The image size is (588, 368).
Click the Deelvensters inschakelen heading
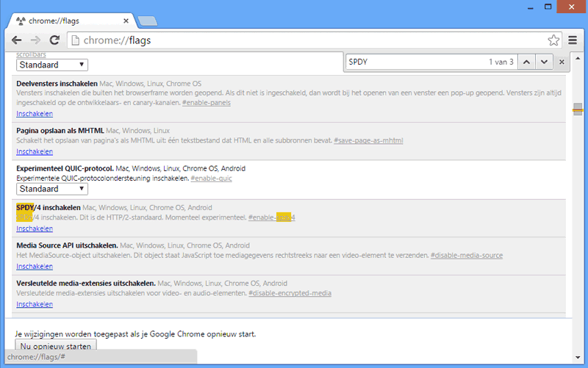click(x=57, y=84)
